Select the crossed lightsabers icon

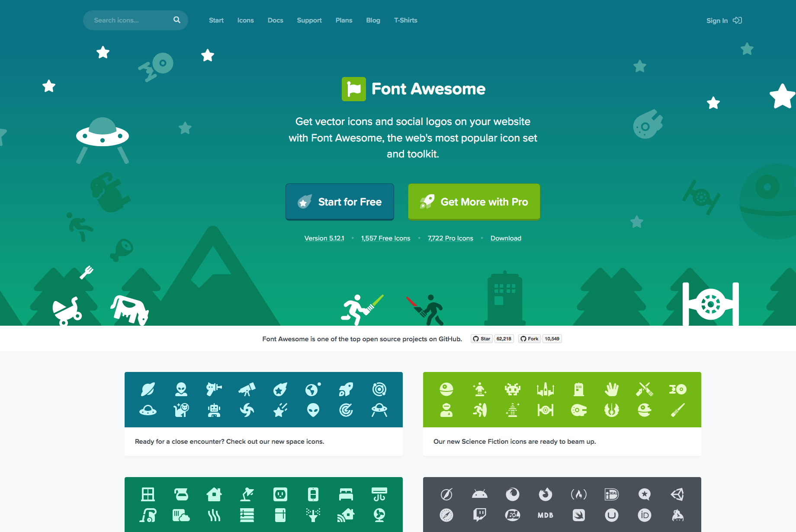tap(645, 389)
